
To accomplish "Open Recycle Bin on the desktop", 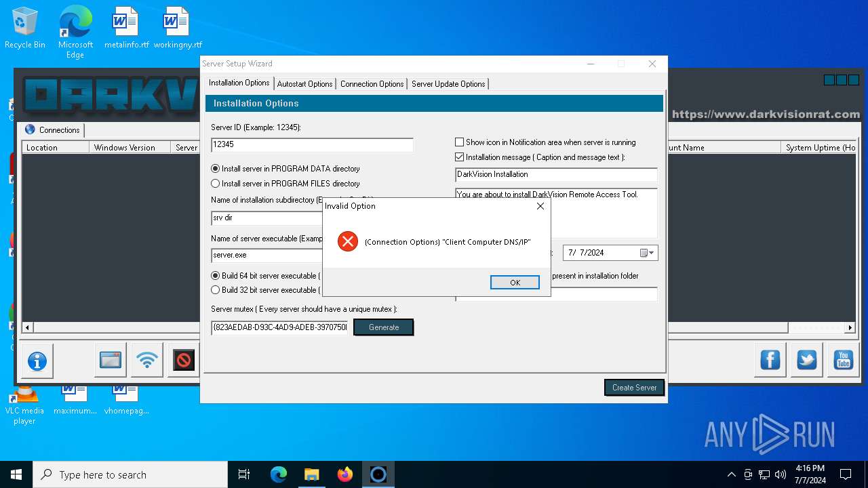I will coord(25,28).
